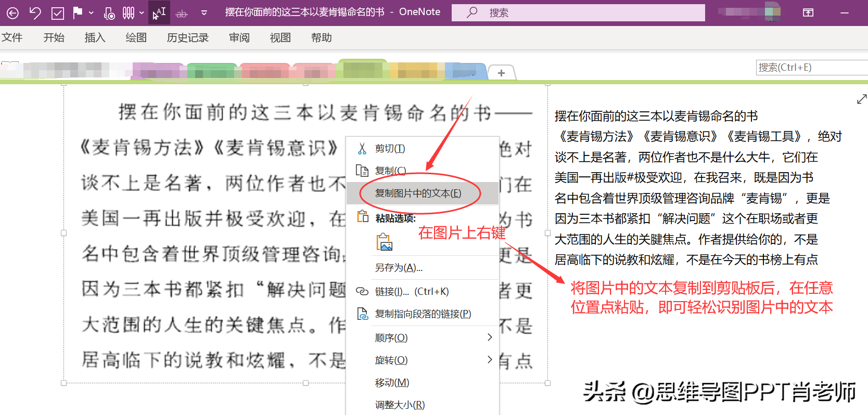Screen dimensions: 868x415
Task: Click the yellow section tab
Action: tap(416, 71)
